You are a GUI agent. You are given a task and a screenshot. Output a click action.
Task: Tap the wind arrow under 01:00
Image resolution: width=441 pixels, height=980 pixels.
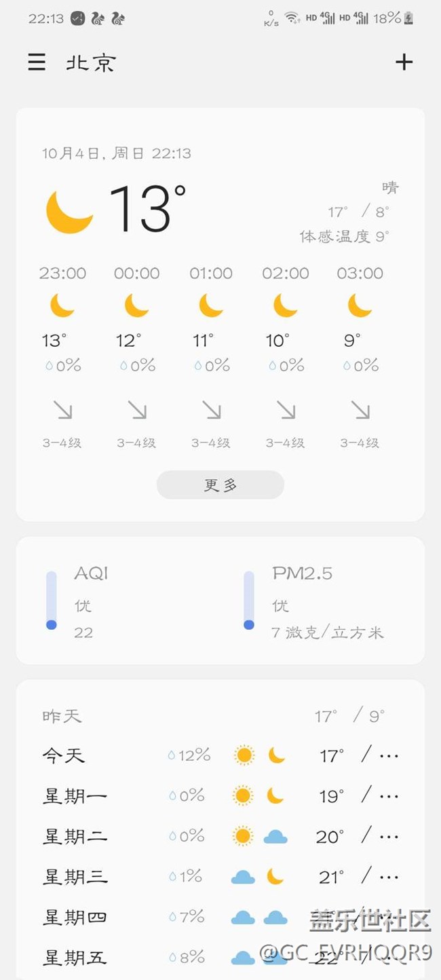click(x=212, y=410)
